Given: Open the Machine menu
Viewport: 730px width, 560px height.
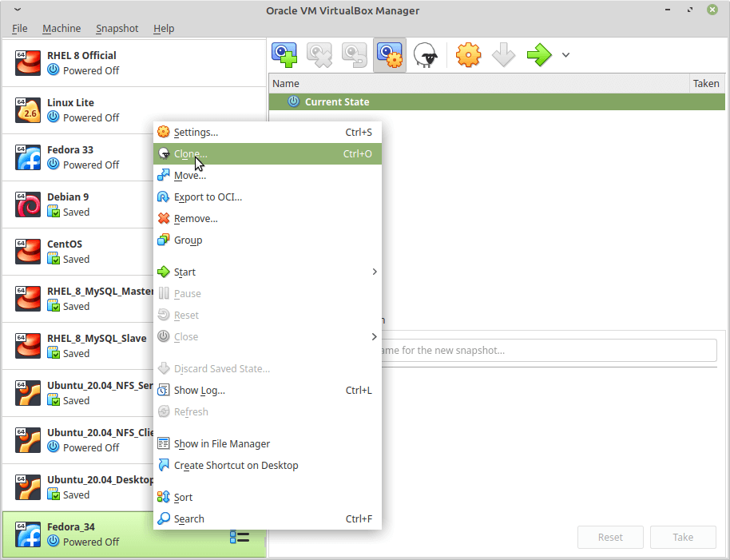Looking at the screenshot, I should point(61,29).
